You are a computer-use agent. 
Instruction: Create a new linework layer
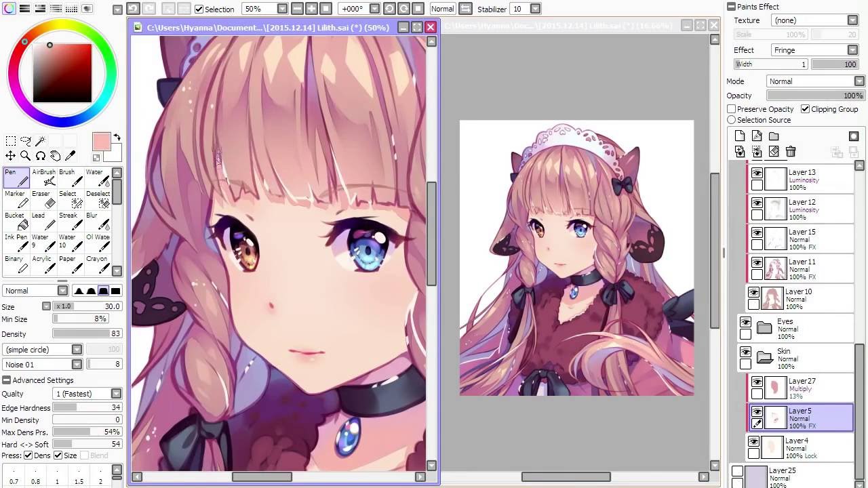757,136
